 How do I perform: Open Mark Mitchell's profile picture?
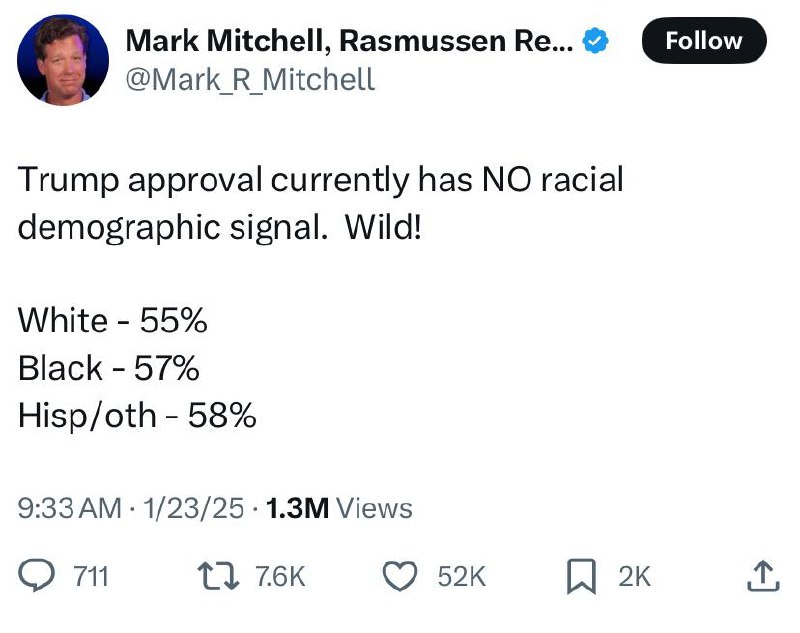pos(63,60)
